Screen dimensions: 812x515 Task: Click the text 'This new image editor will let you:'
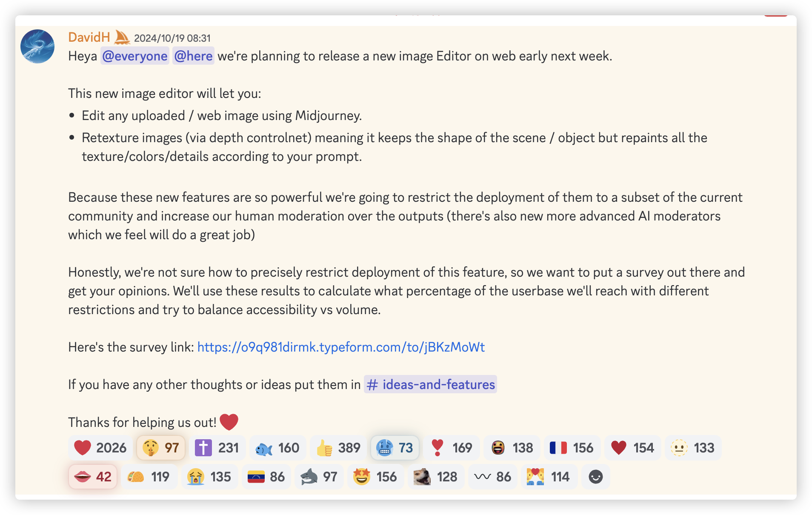165,93
